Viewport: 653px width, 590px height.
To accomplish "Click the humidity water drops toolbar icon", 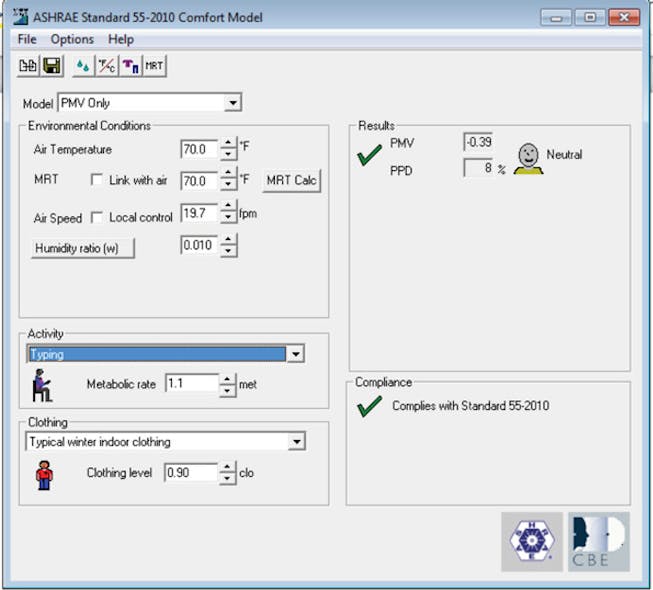I will click(x=83, y=66).
